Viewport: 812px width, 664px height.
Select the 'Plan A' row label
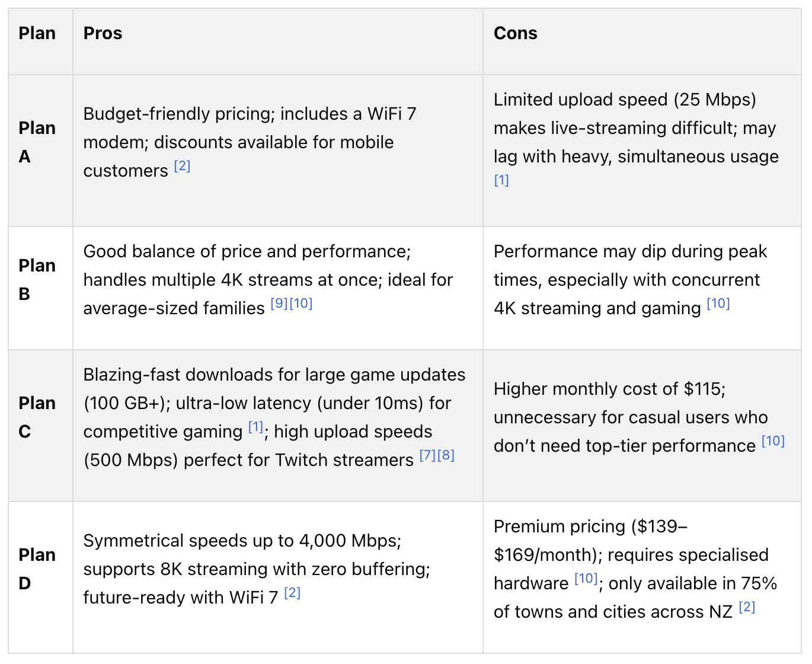[x=37, y=142]
